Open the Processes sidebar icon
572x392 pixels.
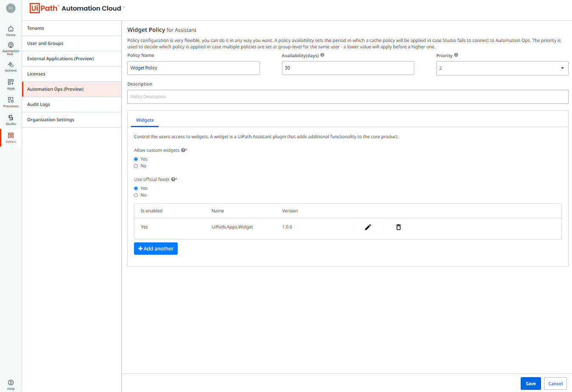point(11,102)
